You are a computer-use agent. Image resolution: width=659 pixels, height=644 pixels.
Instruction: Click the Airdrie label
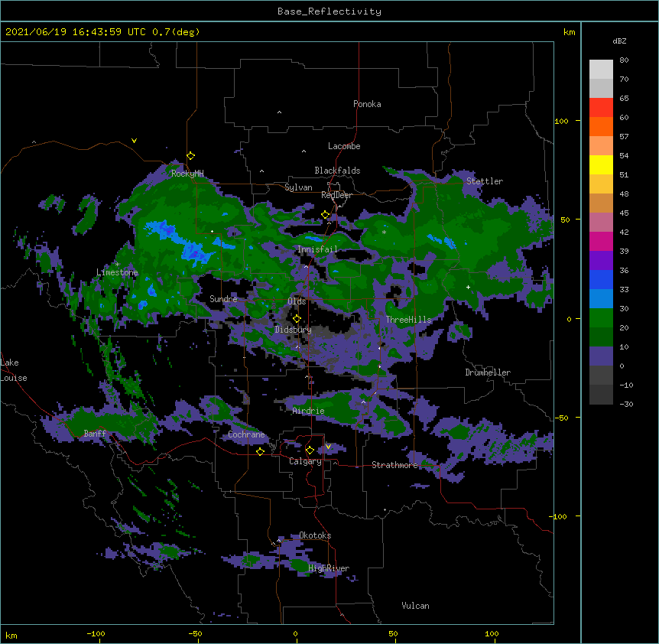pos(309,411)
